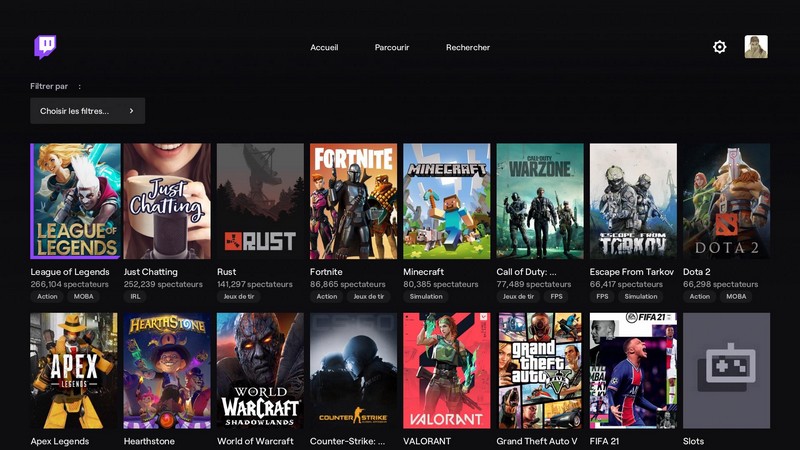Select the League of Legends cover
The height and width of the screenshot is (450, 800).
point(76,201)
